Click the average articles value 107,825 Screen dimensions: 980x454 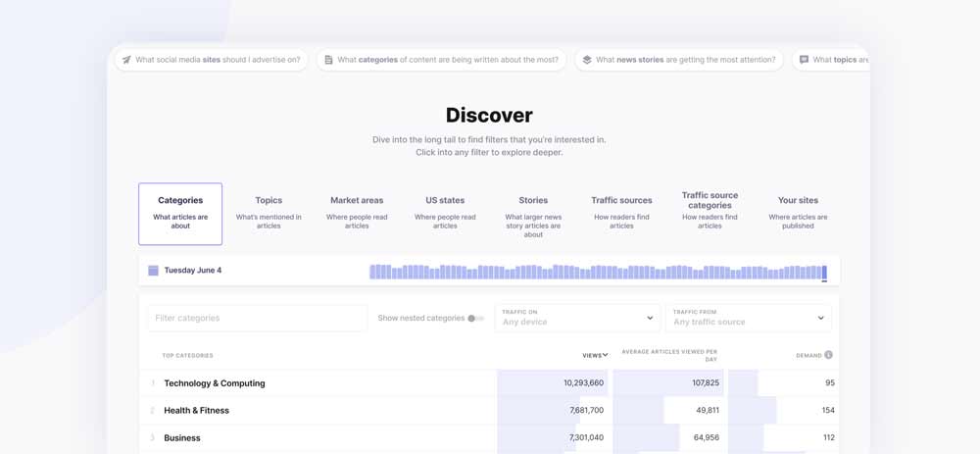[706, 382]
